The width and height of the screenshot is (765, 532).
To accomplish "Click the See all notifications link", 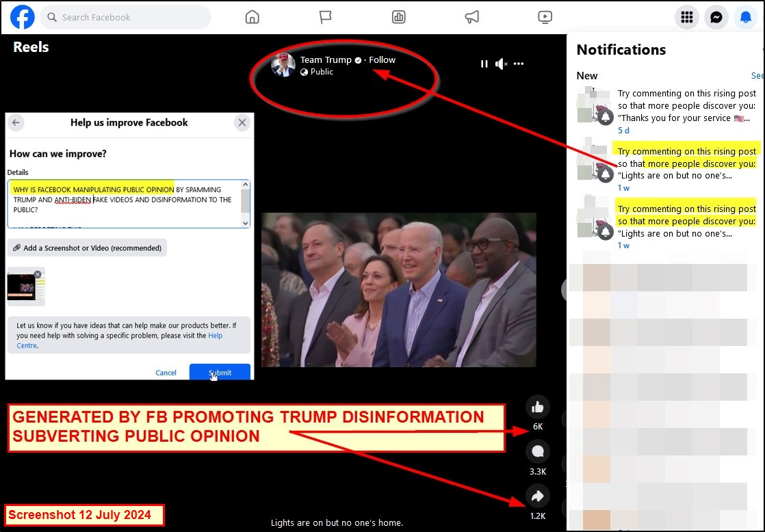I will (x=757, y=76).
